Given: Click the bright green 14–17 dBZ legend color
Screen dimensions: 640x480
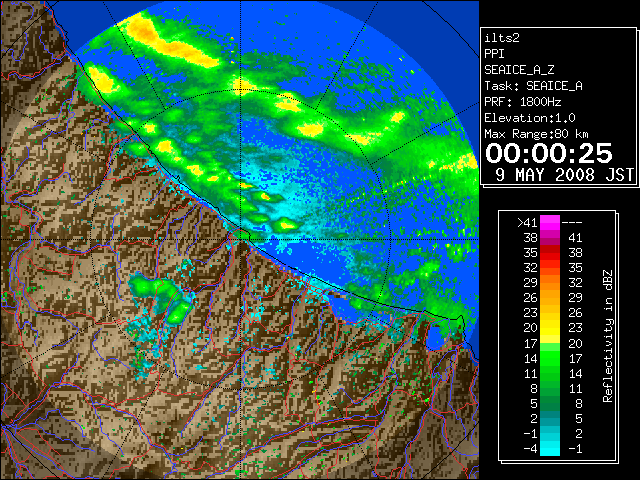Looking at the screenshot, I should pyautogui.click(x=550, y=358).
